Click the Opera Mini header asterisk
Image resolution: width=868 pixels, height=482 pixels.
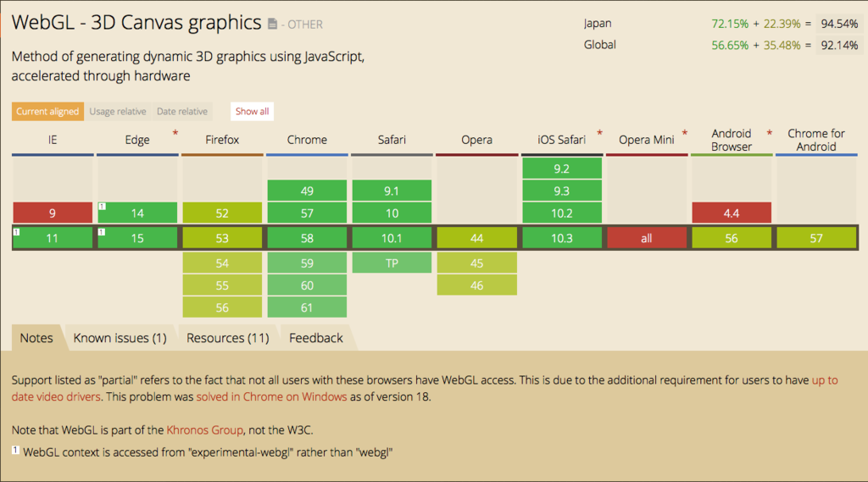pos(685,133)
